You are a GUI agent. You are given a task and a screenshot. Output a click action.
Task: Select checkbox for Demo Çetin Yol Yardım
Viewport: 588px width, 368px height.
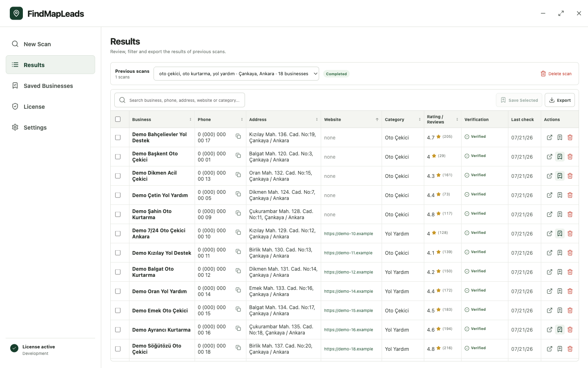[x=118, y=195]
